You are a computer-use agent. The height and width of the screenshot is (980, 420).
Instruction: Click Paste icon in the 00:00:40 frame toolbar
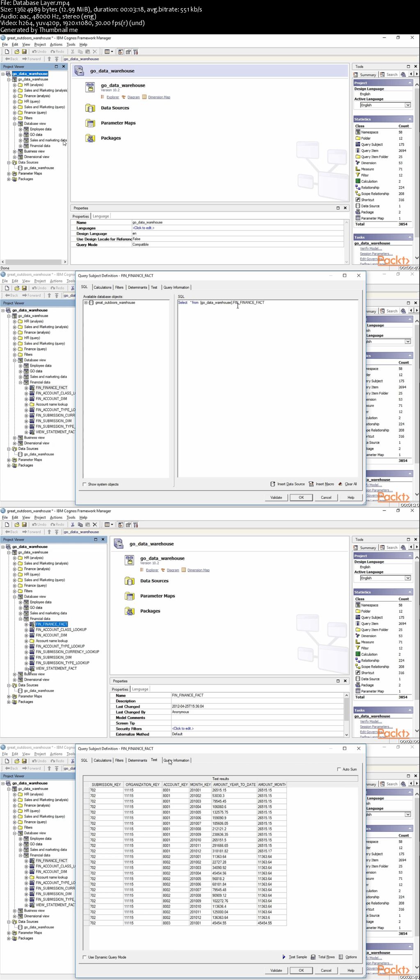(87, 52)
